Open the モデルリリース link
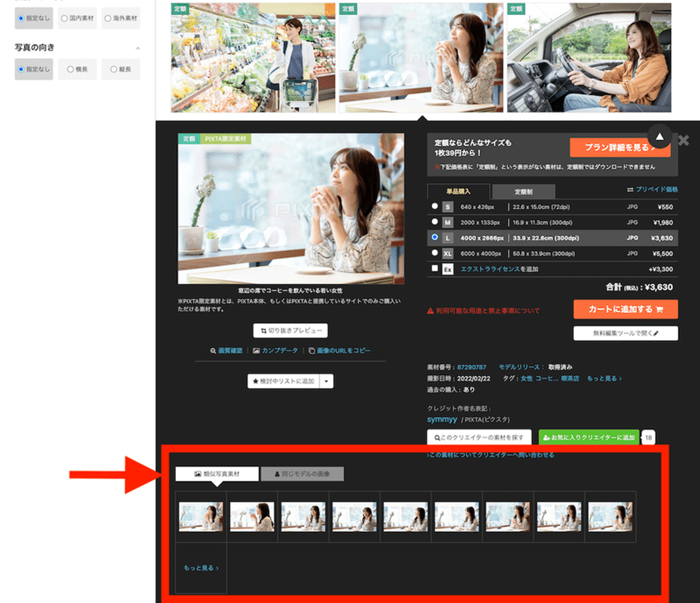 point(519,367)
